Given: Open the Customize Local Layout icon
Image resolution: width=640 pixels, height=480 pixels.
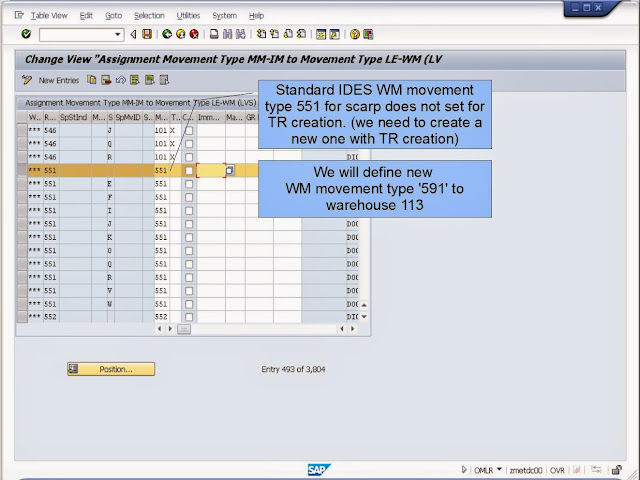Looking at the screenshot, I should [x=368, y=34].
